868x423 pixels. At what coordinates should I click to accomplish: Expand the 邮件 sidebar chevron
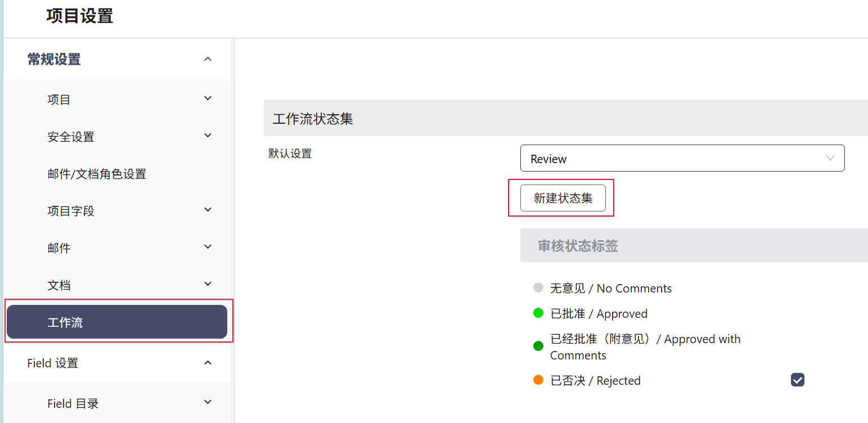208,247
